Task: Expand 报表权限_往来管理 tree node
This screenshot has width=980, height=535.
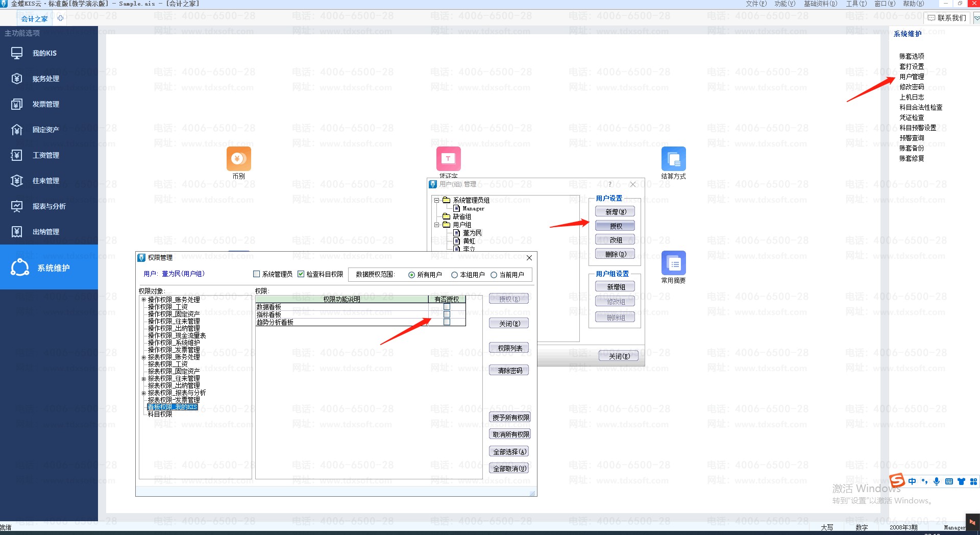Action: click(143, 379)
